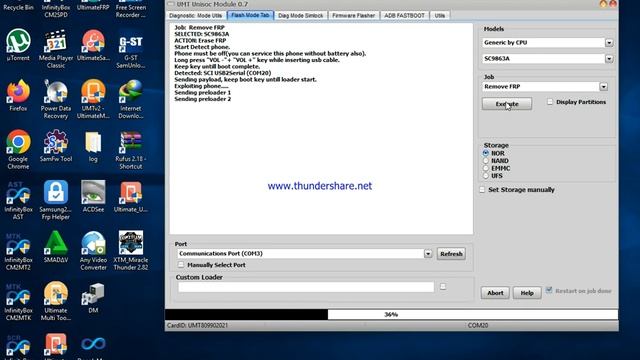Select the Flash Mode Tab
Screen dimensions: 640x360
tap(250, 15)
